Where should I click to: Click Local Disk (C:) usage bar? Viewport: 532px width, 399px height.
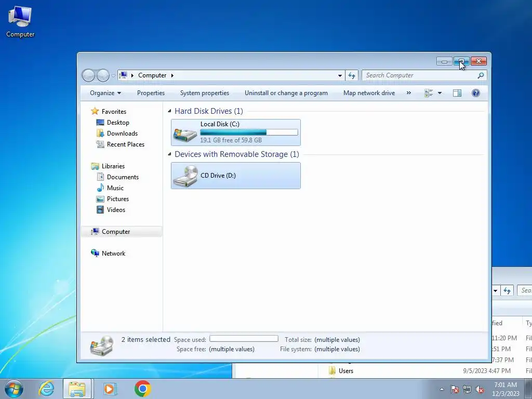click(249, 132)
